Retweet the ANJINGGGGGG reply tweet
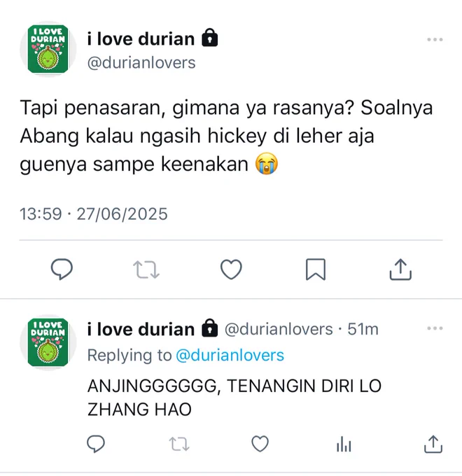Viewport: 462px width, 476px height. [179, 444]
